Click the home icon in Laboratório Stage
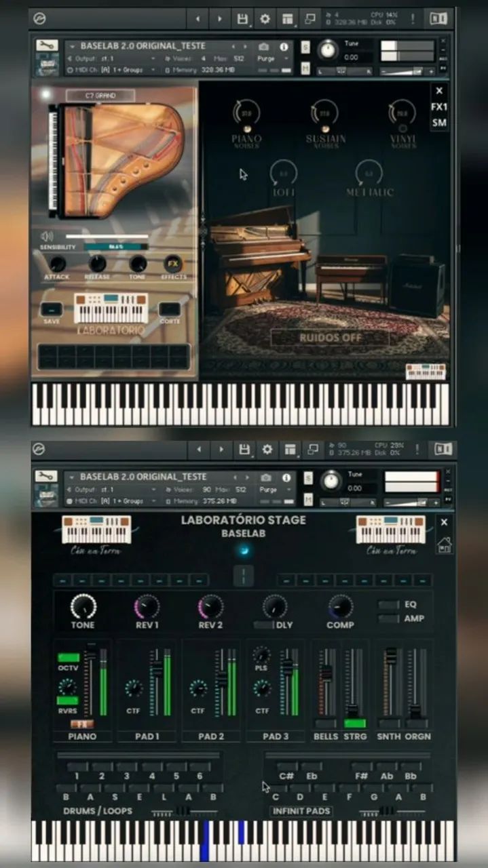This screenshot has width=488, height=868. [445, 545]
